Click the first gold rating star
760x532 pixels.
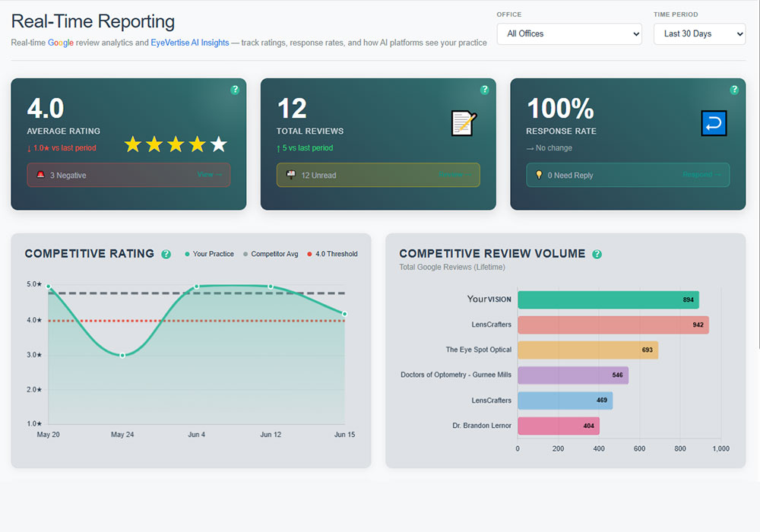pos(133,144)
